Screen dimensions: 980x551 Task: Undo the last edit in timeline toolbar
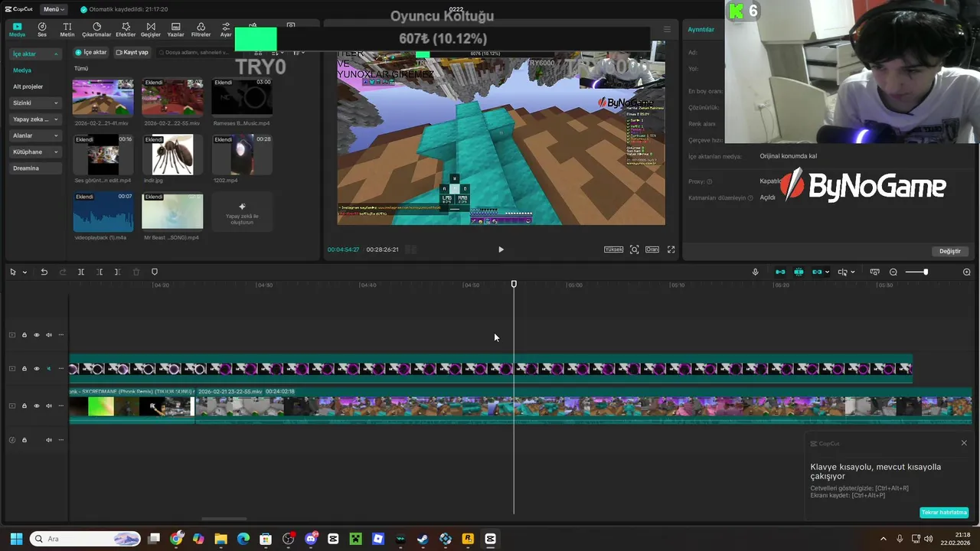coord(44,272)
